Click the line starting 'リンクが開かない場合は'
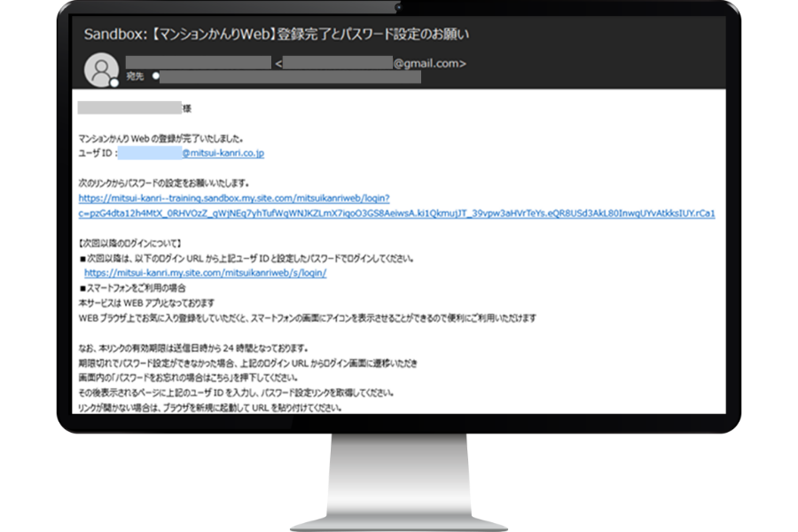This screenshot has height=532, width=798. (x=209, y=408)
